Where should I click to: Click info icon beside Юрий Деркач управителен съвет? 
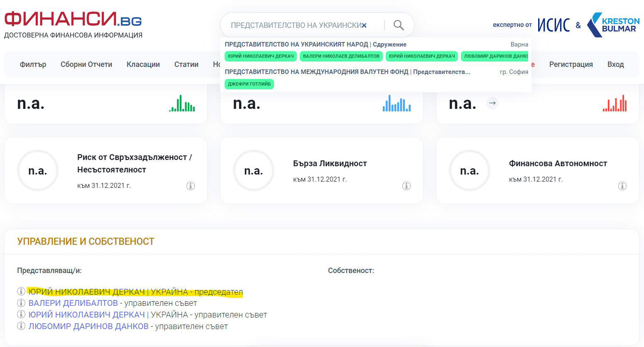pyautogui.click(x=21, y=314)
